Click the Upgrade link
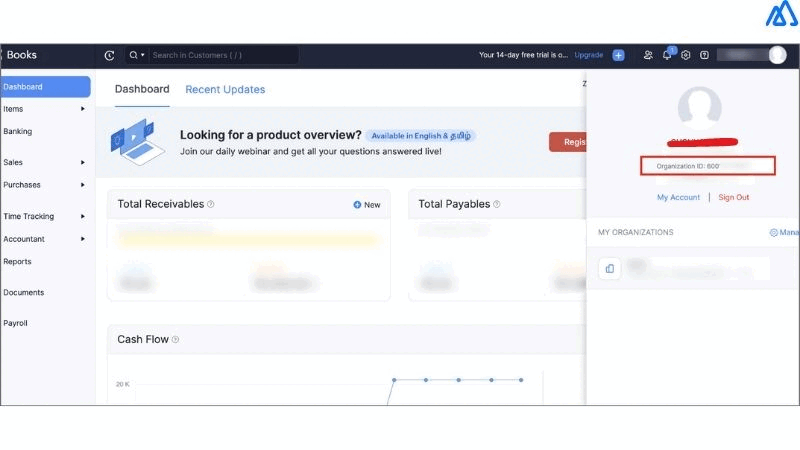The image size is (800, 450). 588,55
